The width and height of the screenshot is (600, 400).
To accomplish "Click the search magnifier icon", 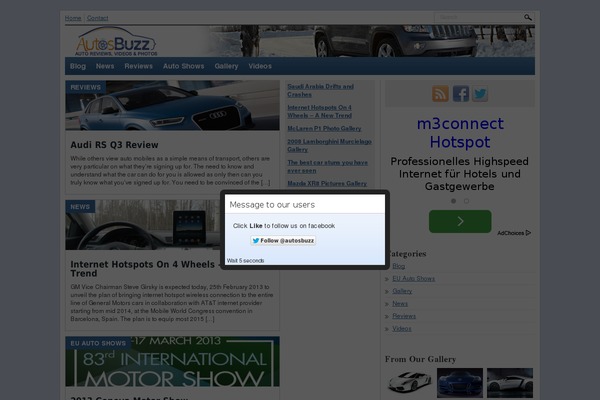I will [x=528, y=17].
